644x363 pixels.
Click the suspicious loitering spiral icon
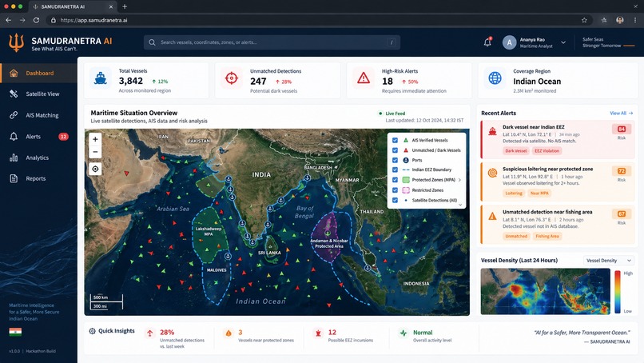tap(492, 173)
